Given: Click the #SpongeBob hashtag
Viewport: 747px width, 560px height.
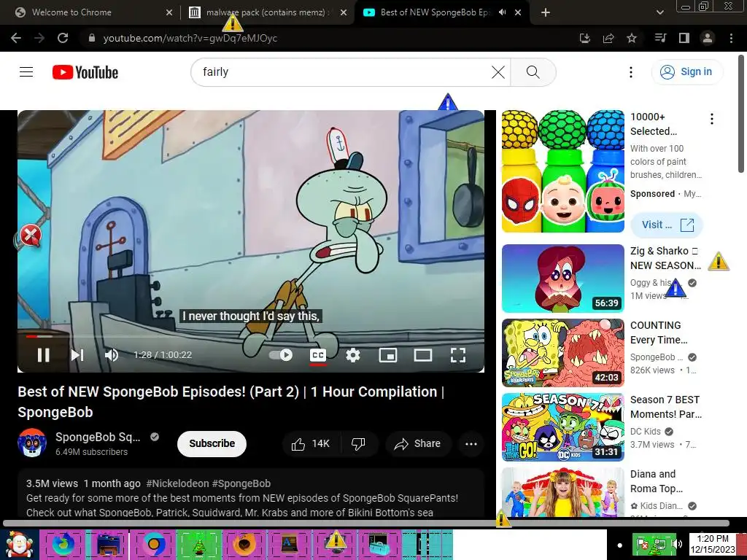Looking at the screenshot, I should 241,483.
